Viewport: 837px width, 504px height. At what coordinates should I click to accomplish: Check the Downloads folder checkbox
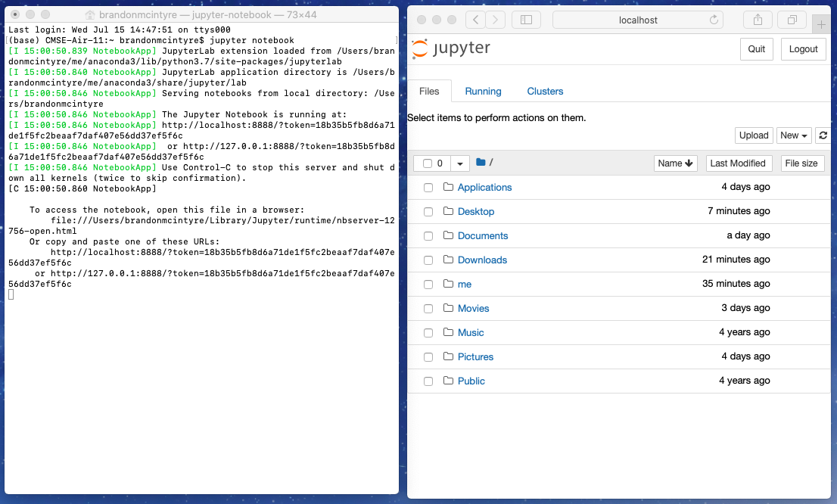(x=428, y=260)
